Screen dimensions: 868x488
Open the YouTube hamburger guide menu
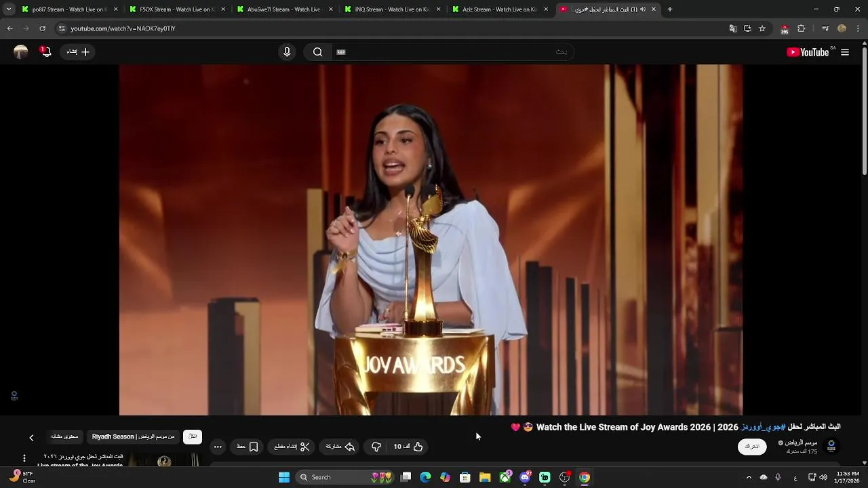coord(845,52)
